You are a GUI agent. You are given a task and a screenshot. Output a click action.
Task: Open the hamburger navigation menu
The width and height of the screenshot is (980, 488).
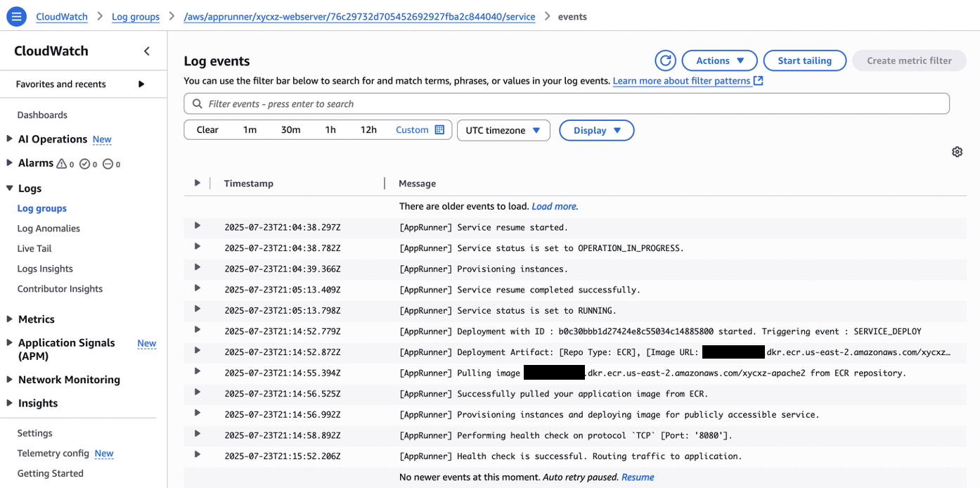point(16,16)
